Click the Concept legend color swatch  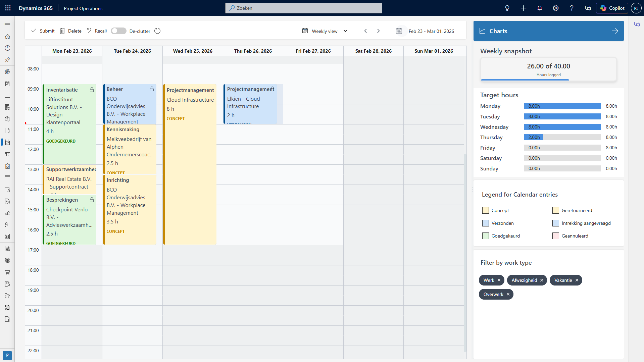point(485,210)
